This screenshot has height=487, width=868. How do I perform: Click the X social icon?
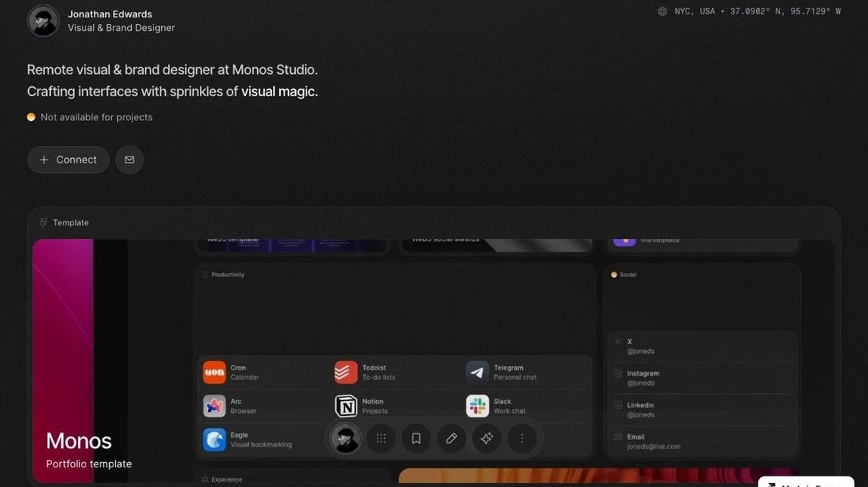(618, 342)
